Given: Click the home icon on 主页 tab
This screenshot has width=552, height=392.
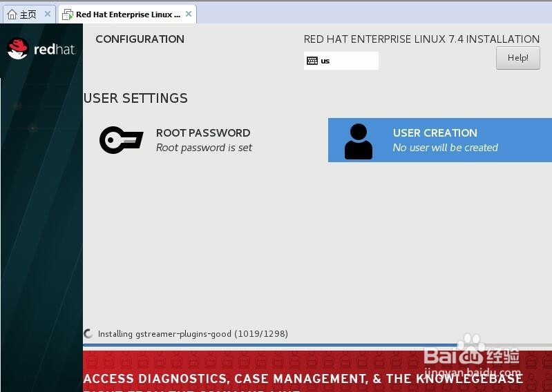Looking at the screenshot, I should coord(12,14).
